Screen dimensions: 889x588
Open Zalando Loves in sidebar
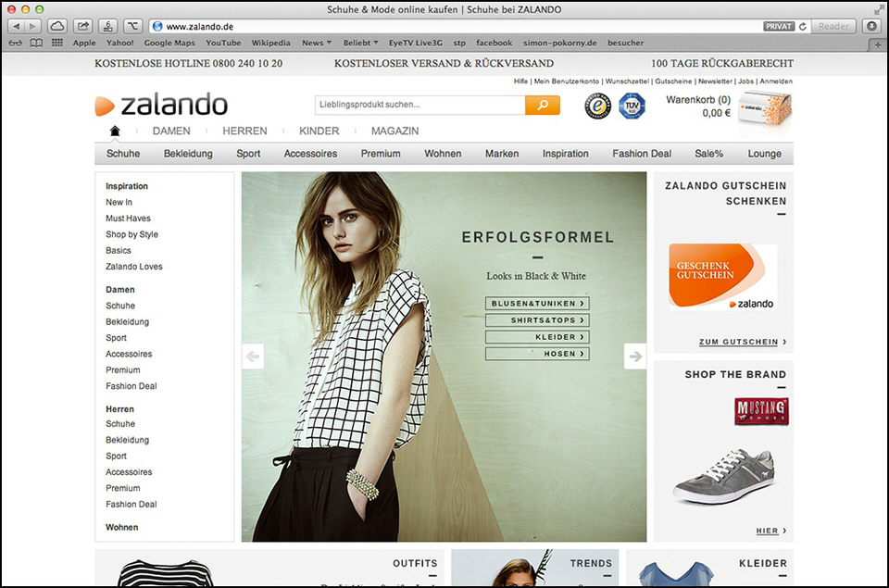pos(133,267)
